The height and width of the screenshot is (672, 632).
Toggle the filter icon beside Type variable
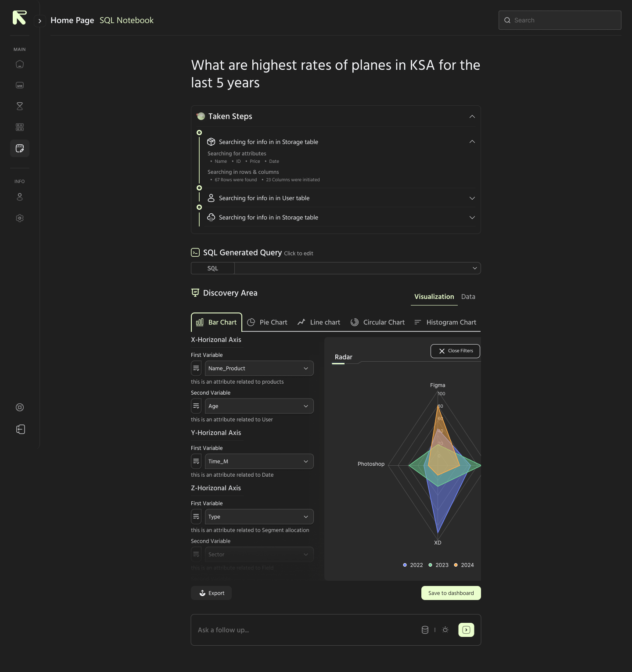(x=196, y=517)
